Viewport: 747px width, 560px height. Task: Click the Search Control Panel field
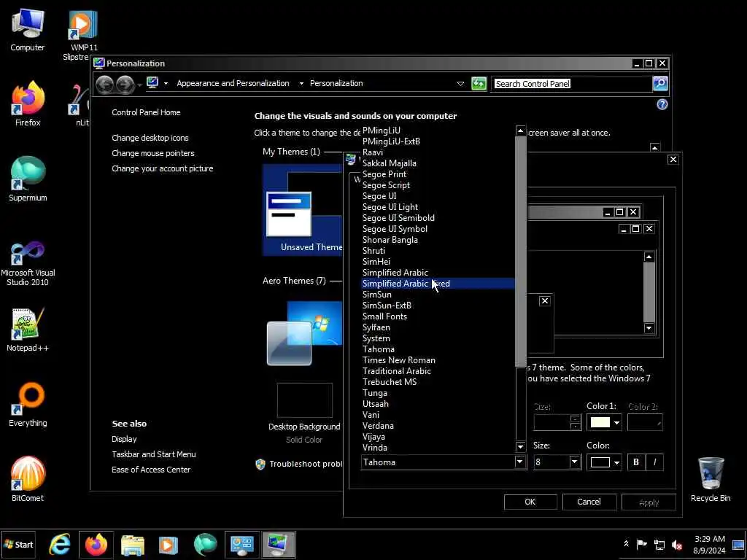point(572,84)
